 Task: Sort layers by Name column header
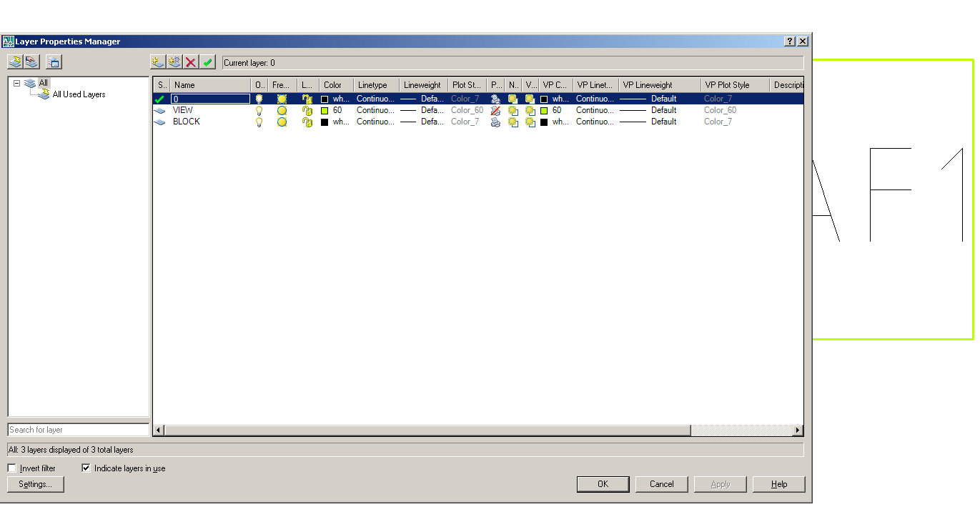tap(210, 85)
